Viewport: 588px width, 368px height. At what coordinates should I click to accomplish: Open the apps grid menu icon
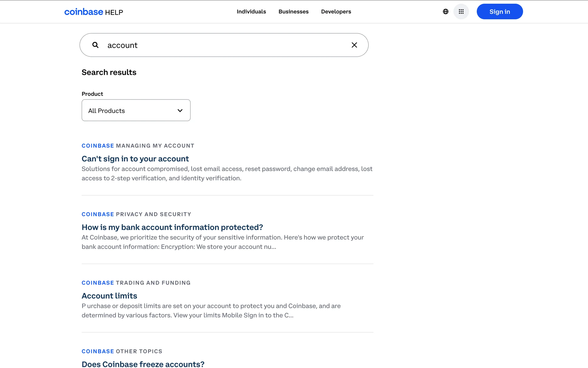point(461,12)
